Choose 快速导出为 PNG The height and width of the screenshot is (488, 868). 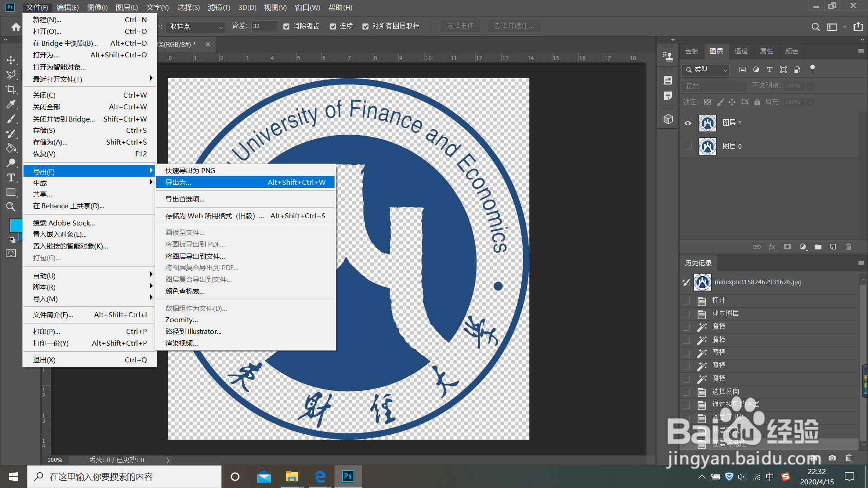tap(245, 170)
